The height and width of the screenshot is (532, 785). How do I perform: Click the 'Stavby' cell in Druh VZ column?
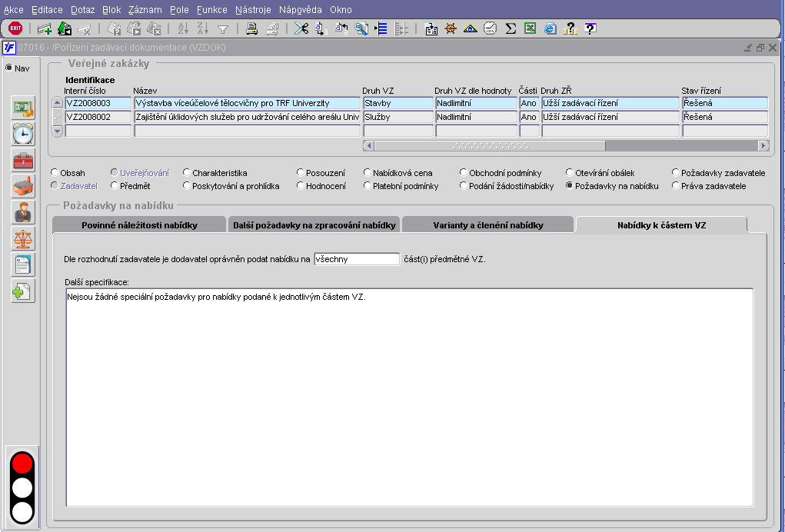[x=398, y=103]
